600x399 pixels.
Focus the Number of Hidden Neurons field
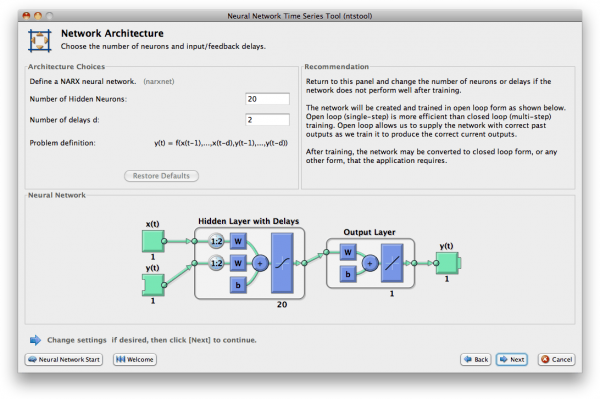[267, 99]
